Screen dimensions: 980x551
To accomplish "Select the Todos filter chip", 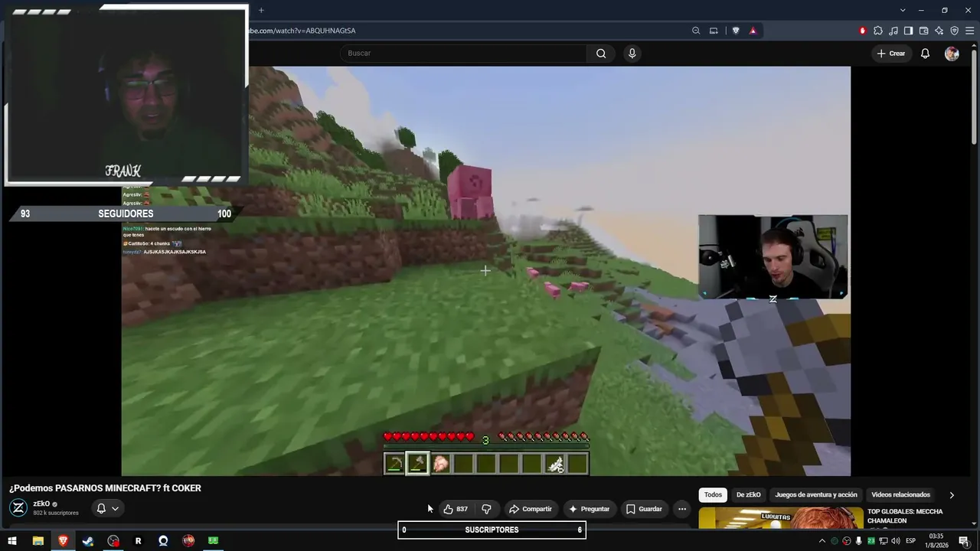I will tap(713, 495).
